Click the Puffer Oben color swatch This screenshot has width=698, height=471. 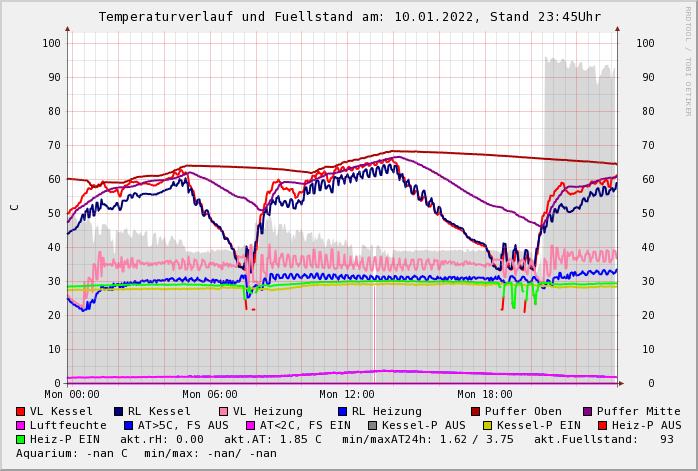tap(476, 411)
